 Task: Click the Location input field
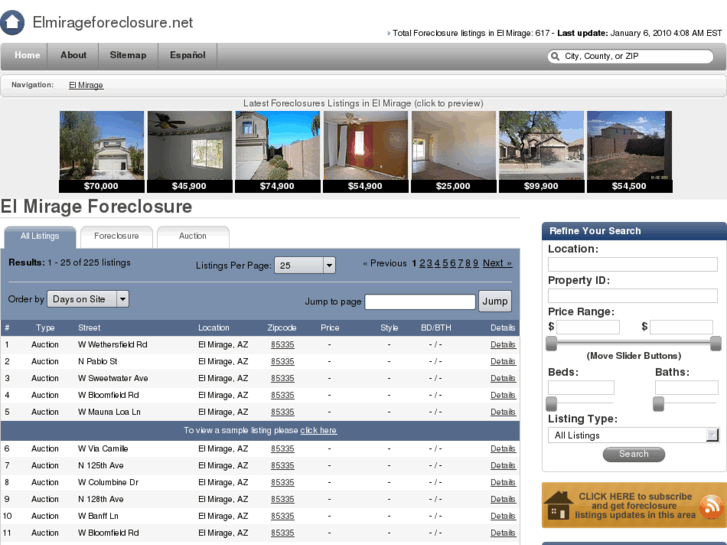coord(632,264)
